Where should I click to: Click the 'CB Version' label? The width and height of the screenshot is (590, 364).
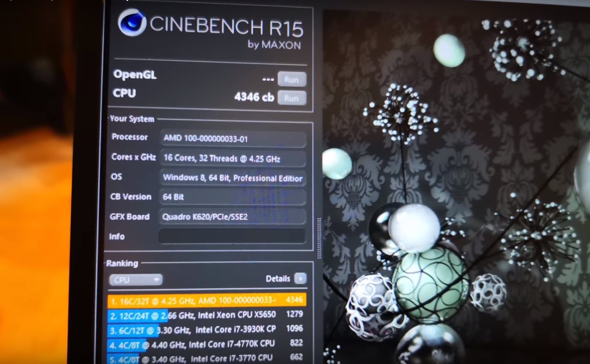pos(131,197)
